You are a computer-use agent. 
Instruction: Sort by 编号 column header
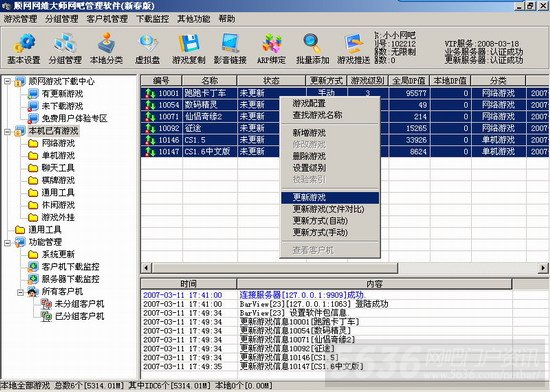point(161,81)
